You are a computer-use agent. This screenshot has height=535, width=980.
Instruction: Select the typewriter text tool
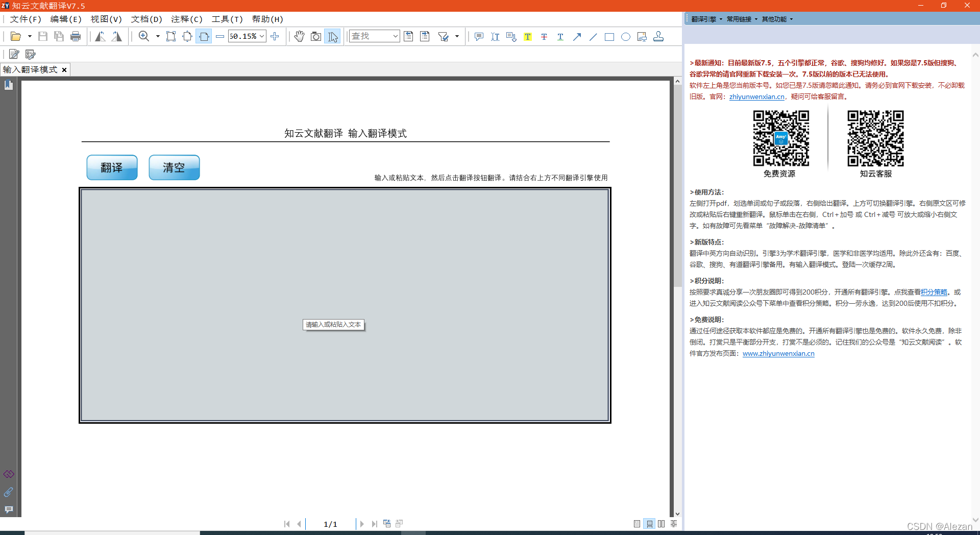495,36
